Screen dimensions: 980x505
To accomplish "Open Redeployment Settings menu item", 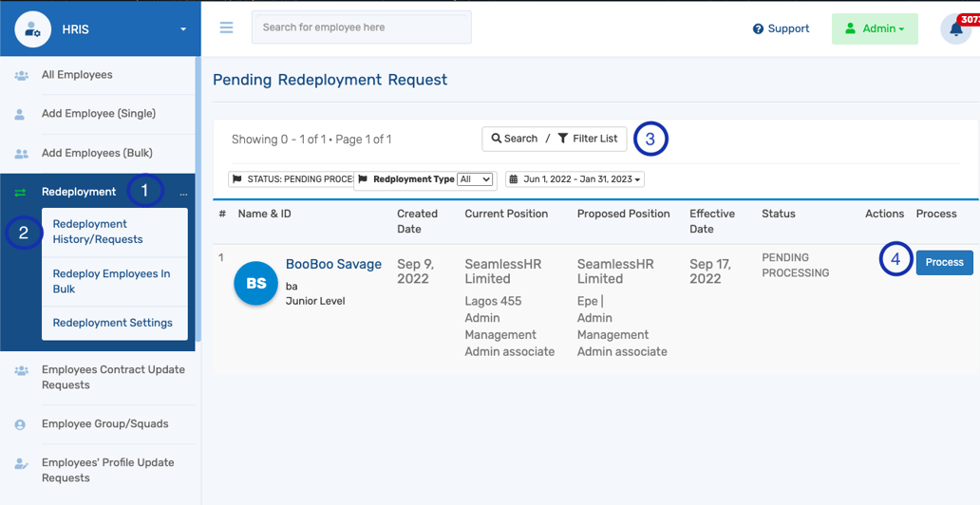I will click(x=112, y=323).
